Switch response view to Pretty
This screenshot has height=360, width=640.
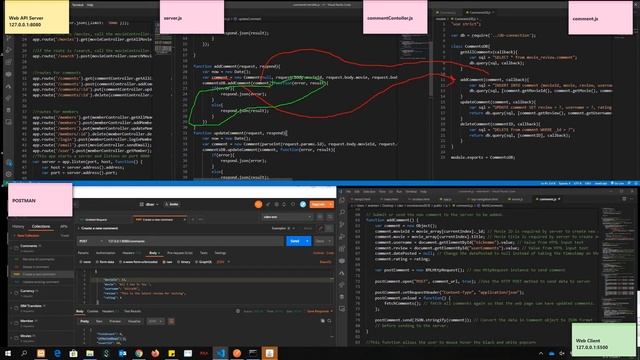point(84,321)
